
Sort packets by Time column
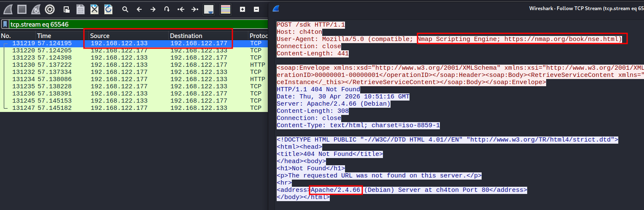point(62,36)
